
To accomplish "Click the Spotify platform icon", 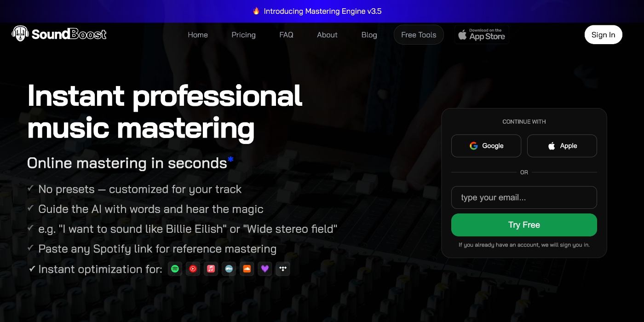I will click(175, 269).
